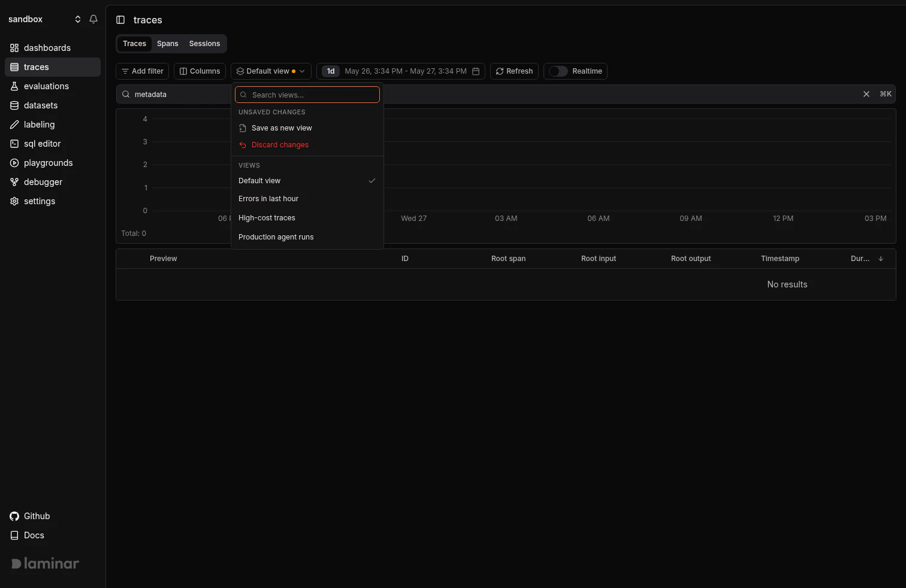Click the Root span column header
Image resolution: width=906 pixels, height=588 pixels.
coord(508,259)
